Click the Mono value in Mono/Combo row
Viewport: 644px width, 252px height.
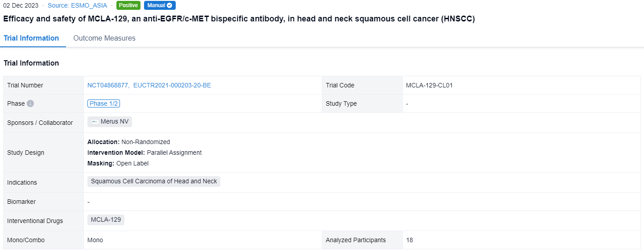95,240
